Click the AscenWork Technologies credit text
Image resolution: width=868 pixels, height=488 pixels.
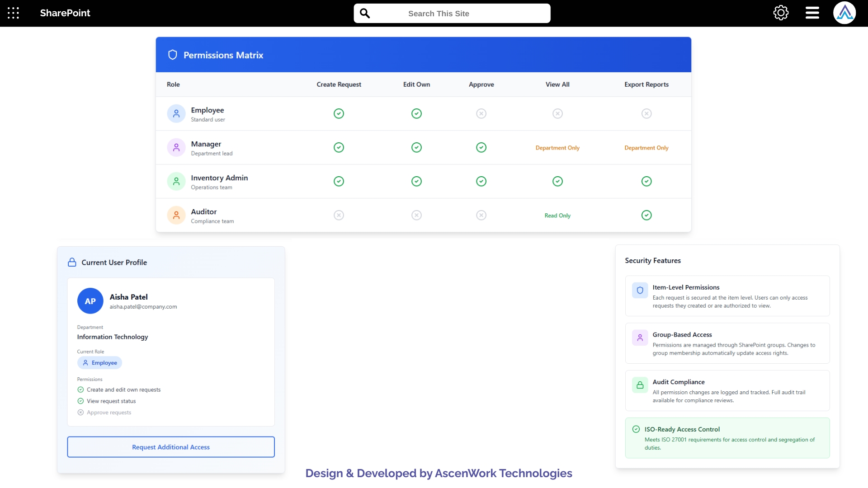tap(439, 473)
